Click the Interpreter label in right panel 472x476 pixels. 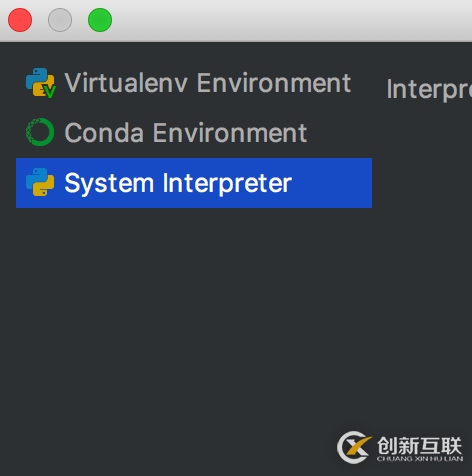(x=429, y=89)
